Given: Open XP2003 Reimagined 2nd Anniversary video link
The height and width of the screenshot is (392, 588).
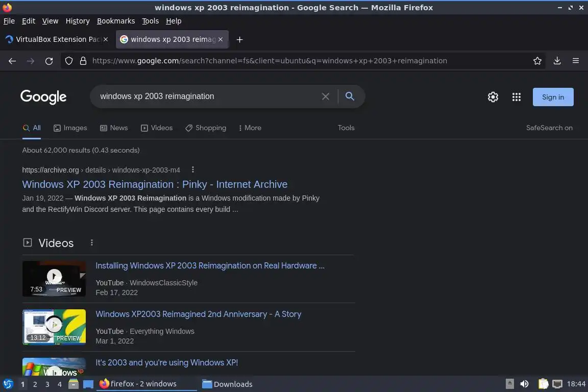Looking at the screenshot, I should [199, 314].
